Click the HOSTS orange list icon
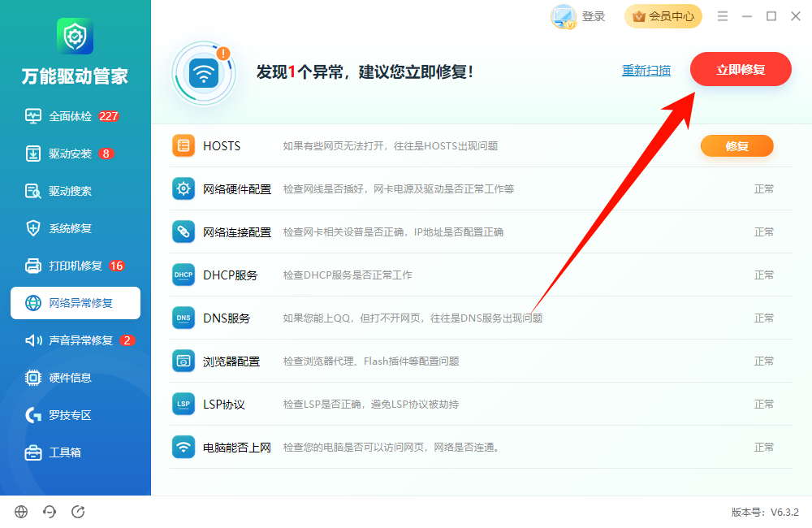This screenshot has height=528, width=812. 184,145
